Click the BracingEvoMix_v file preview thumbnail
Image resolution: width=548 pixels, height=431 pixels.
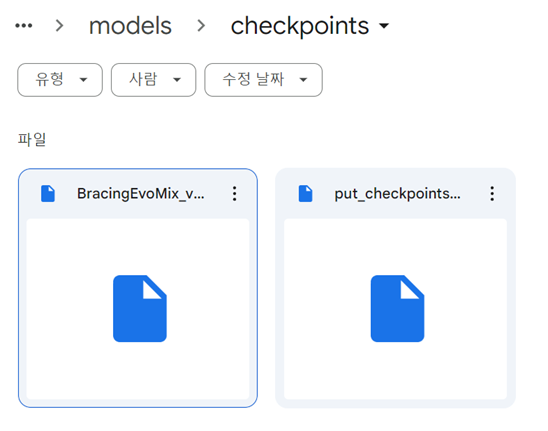tap(138, 309)
